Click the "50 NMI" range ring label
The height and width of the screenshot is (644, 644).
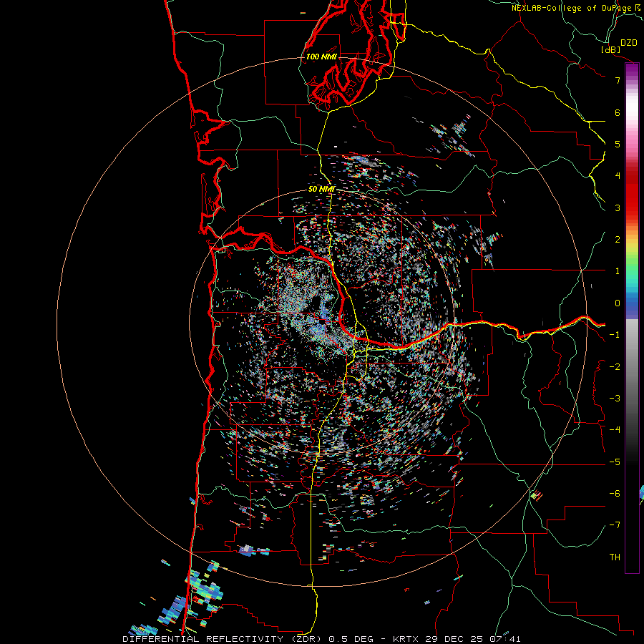point(321,189)
